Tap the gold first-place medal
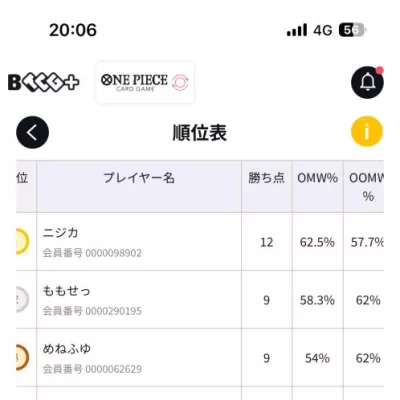The image size is (400, 400). 22,241
